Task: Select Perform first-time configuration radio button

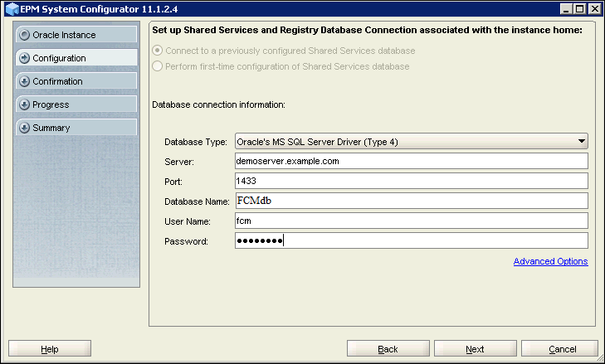Action: [x=158, y=66]
